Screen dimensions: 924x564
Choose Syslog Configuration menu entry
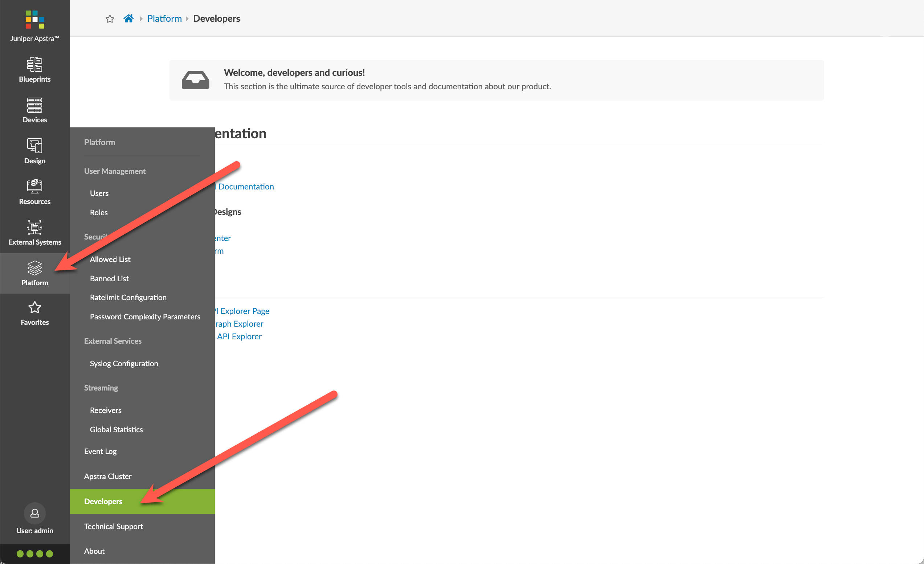pos(124,363)
